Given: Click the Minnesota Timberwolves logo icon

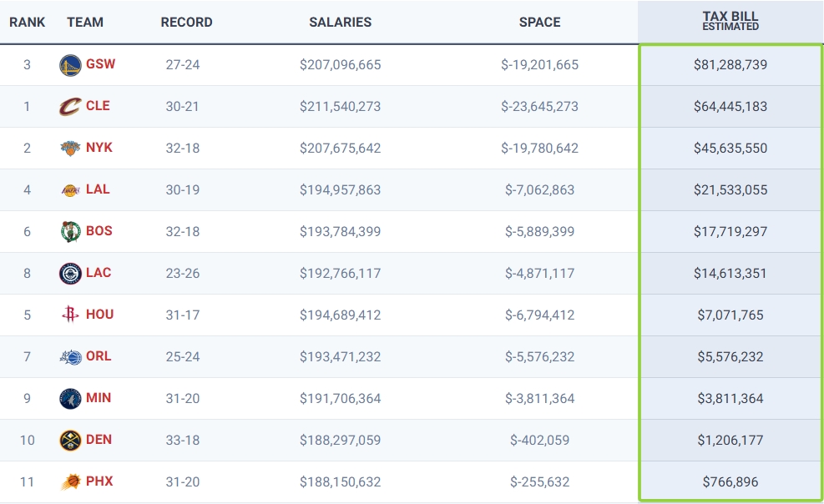Looking at the screenshot, I should coord(70,399).
